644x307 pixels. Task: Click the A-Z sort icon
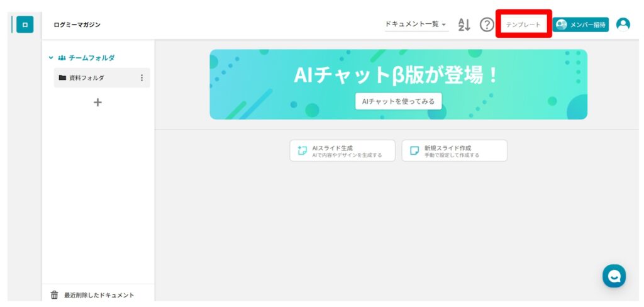464,25
